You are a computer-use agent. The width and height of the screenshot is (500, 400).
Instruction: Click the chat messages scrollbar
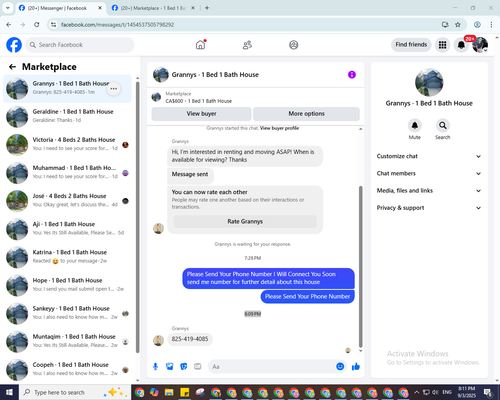[360, 267]
